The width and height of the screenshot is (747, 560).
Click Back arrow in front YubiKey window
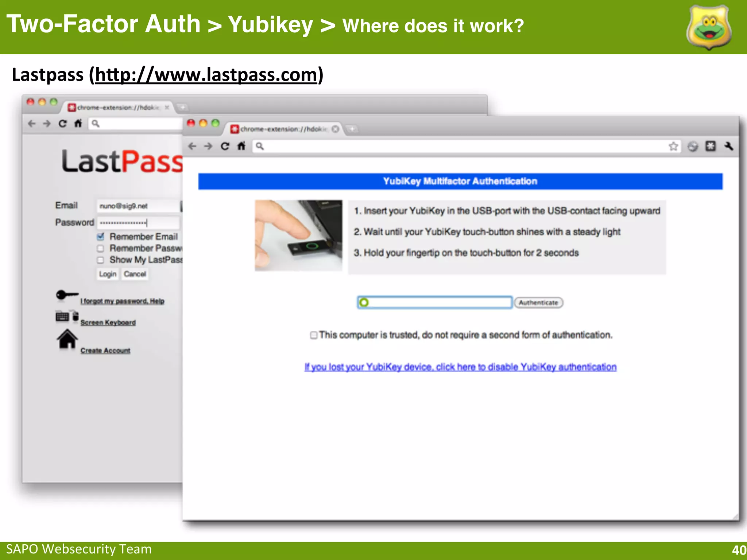192,146
